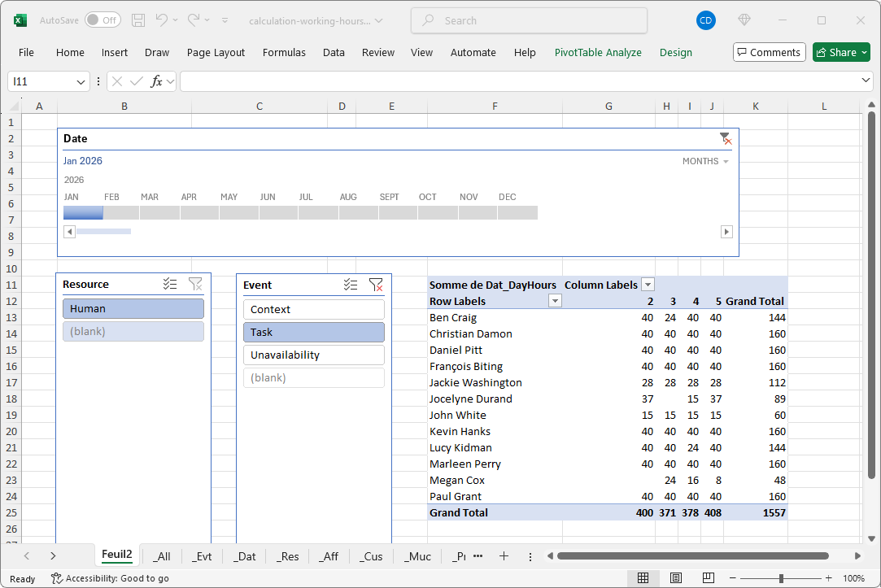The image size is (881, 588).
Task: Open the Column Labels filter dropdown
Action: pyautogui.click(x=648, y=285)
